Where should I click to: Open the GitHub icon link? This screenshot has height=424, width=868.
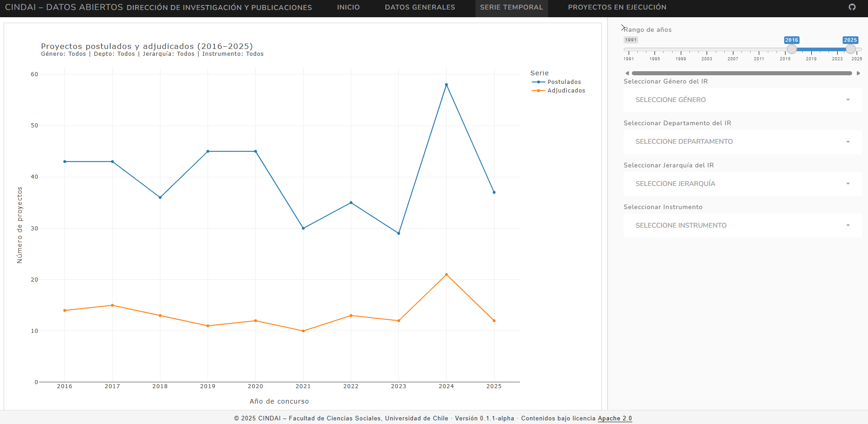[852, 7]
